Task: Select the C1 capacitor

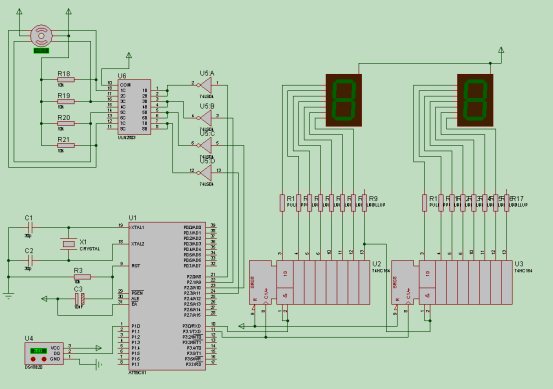Action: (x=30, y=227)
